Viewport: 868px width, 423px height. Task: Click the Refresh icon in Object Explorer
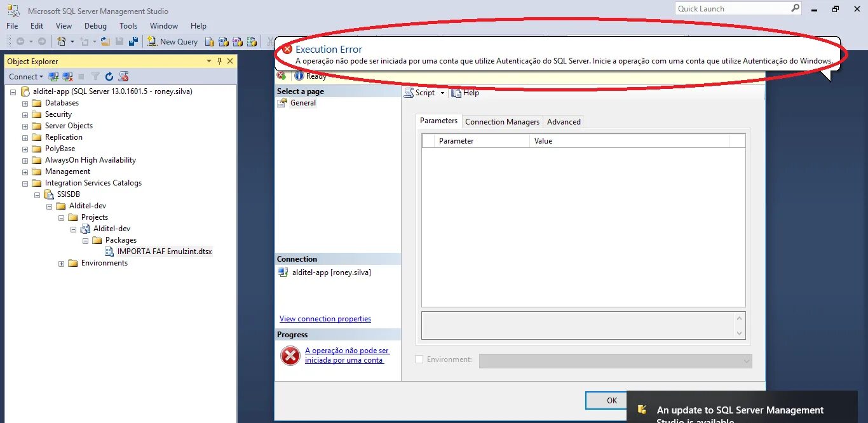(x=109, y=76)
